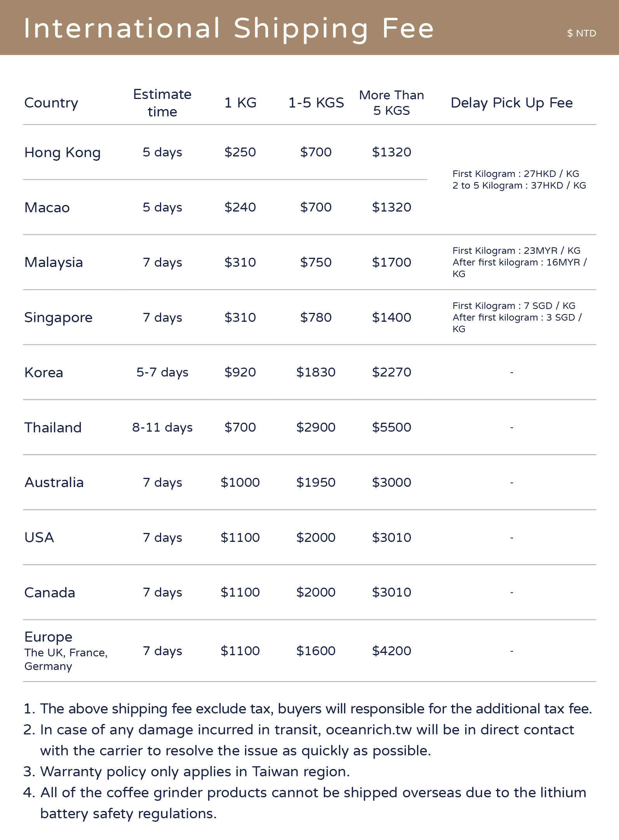Select the Canada row label
This screenshot has width=619, height=840.
pyautogui.click(x=50, y=593)
